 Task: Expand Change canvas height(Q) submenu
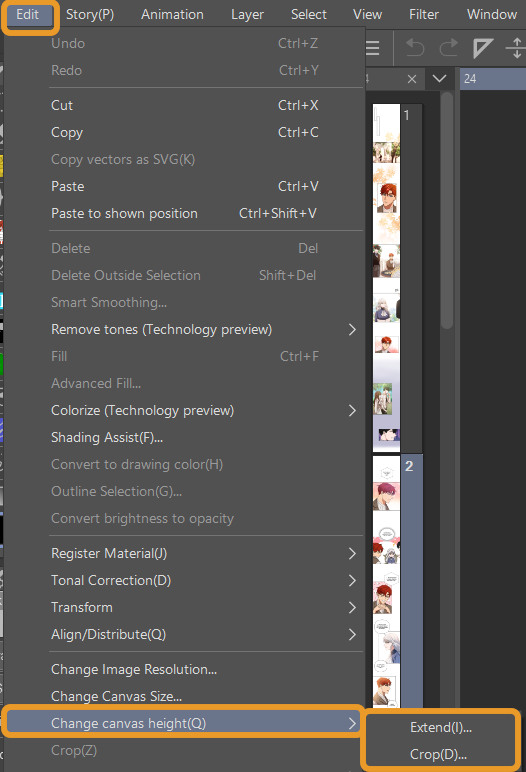pyautogui.click(x=183, y=723)
